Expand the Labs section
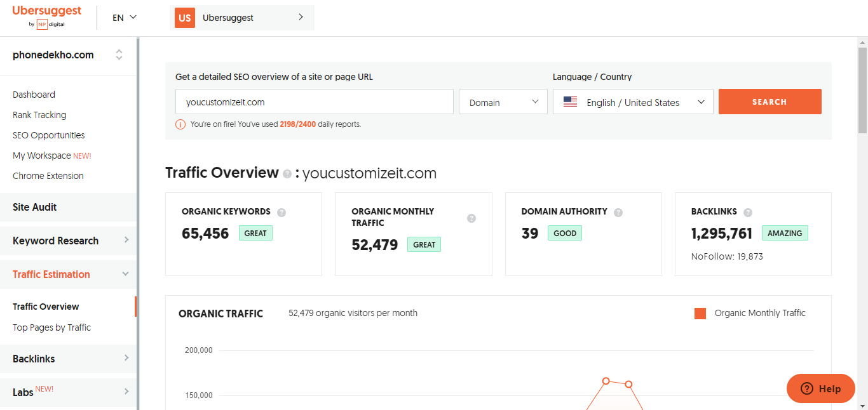 pyautogui.click(x=68, y=392)
